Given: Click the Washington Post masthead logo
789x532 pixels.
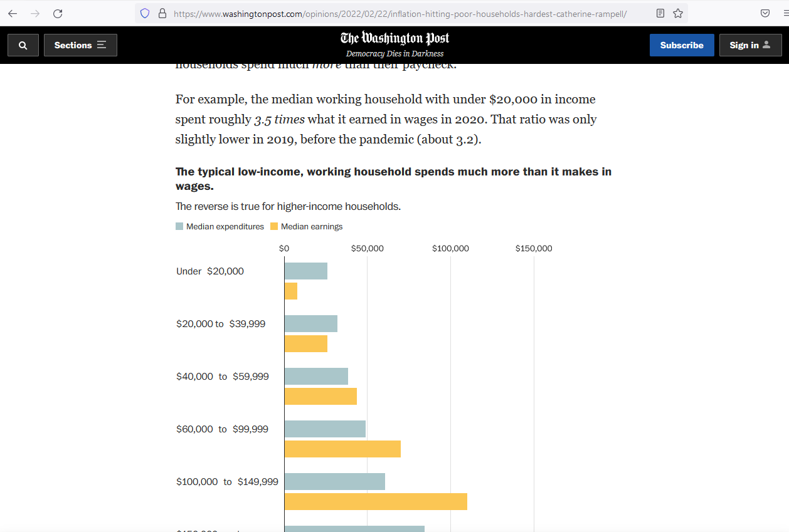Looking at the screenshot, I should (394, 38).
